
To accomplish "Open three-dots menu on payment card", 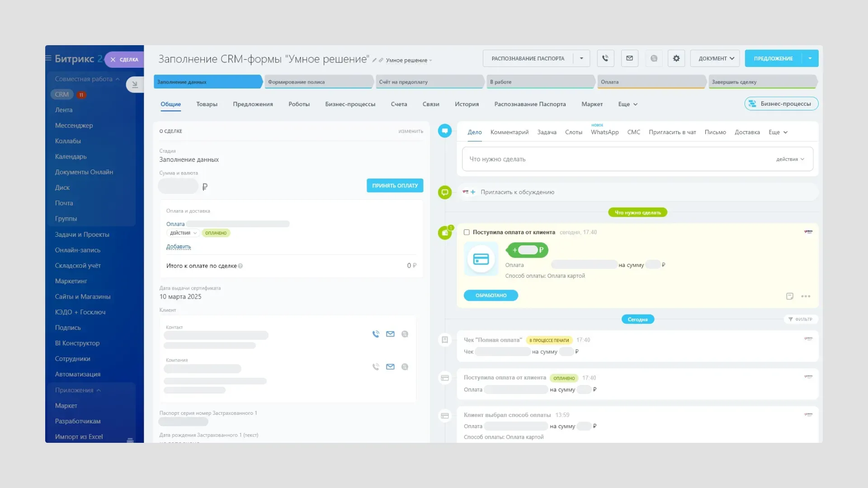I will tap(806, 296).
